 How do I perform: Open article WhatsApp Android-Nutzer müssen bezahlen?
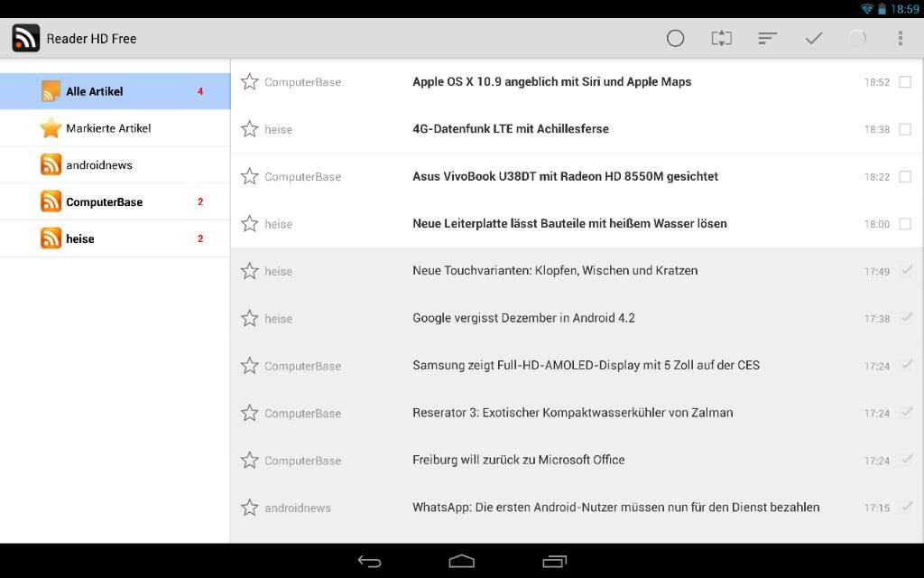tap(615, 508)
